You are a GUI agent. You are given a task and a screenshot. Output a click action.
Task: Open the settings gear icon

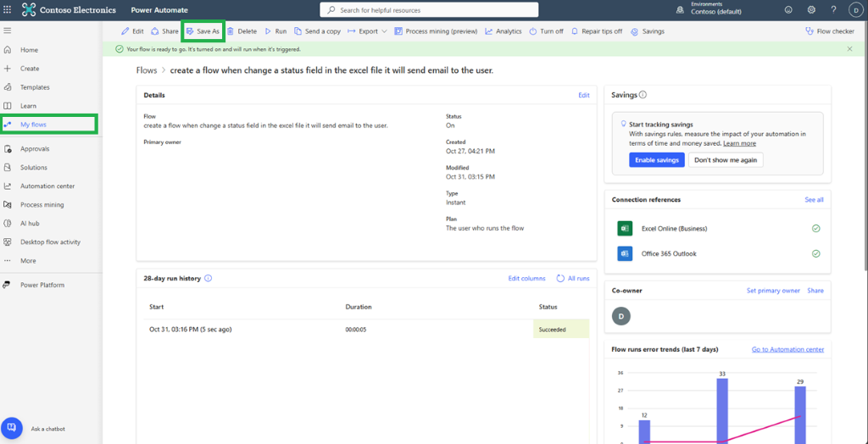point(811,10)
